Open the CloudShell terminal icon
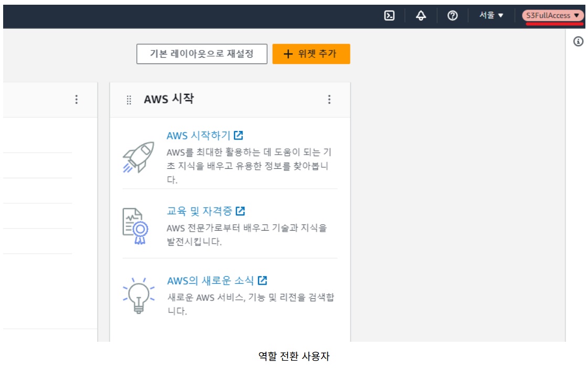Viewport: 588px width, 368px height. pyautogui.click(x=389, y=16)
